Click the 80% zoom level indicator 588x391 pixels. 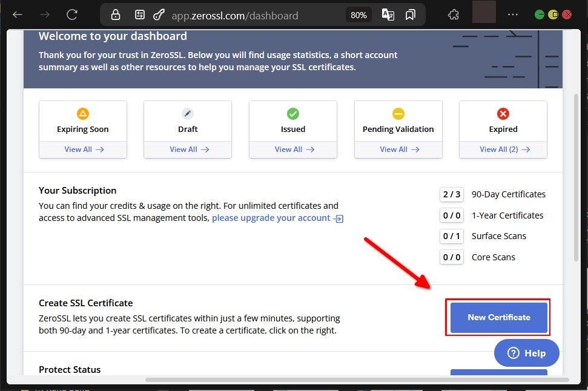[x=358, y=15]
